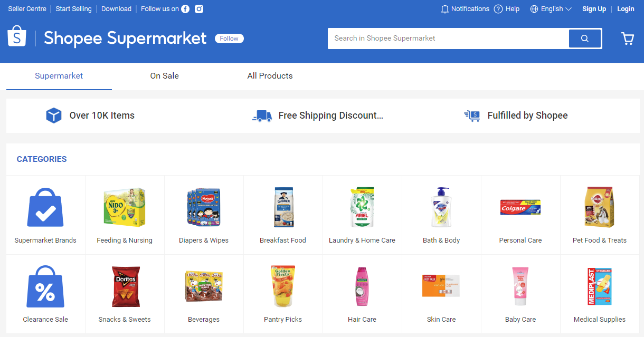Open the All Products tab

click(270, 75)
